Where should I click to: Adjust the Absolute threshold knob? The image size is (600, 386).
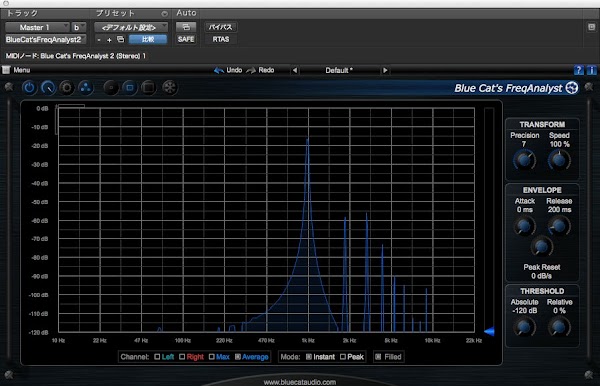point(524,327)
